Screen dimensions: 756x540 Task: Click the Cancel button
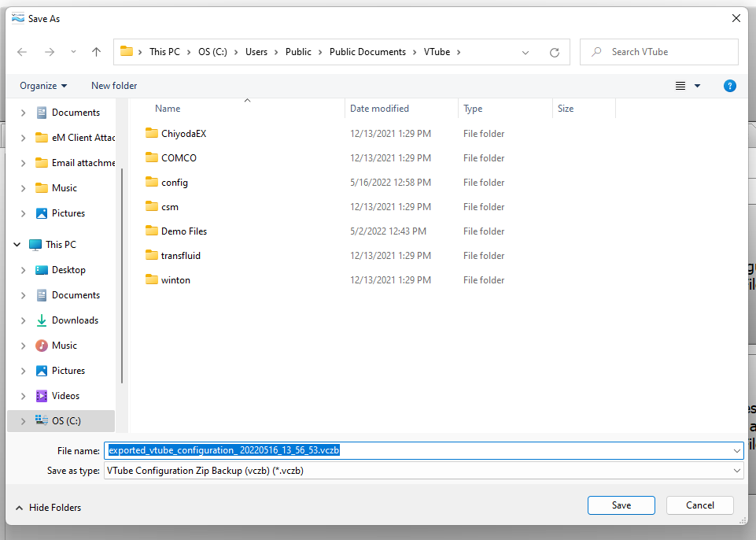pos(699,505)
